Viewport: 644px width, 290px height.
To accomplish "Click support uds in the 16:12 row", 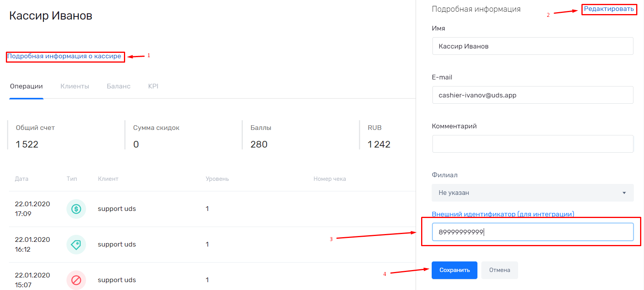I will coord(117,245).
